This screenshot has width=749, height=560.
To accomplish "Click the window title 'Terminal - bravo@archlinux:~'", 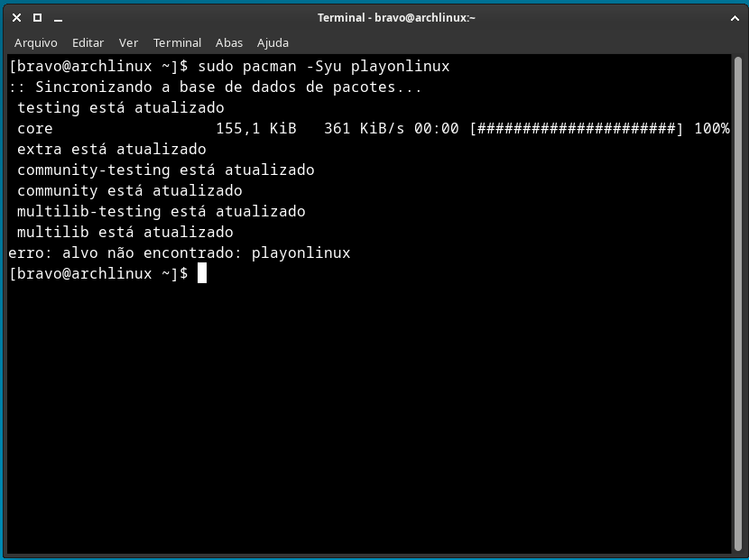I will pos(396,18).
